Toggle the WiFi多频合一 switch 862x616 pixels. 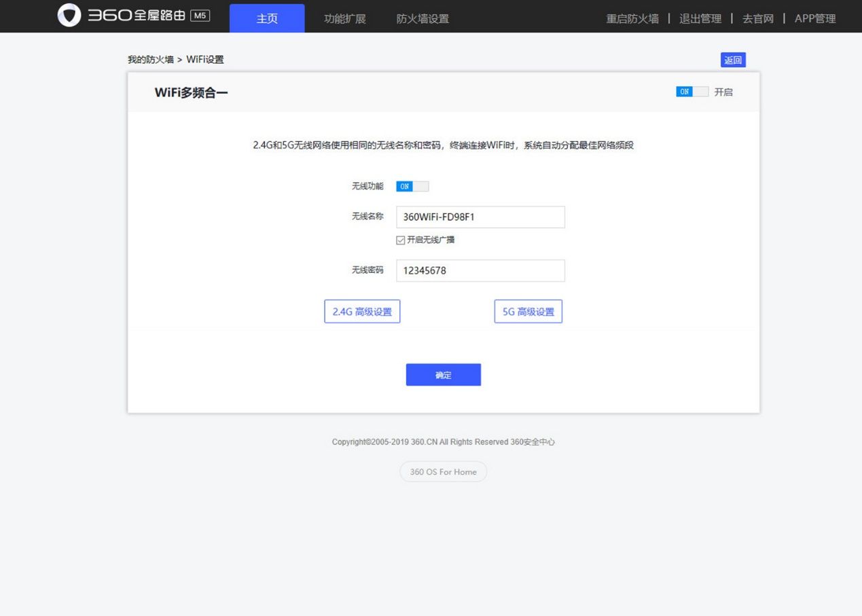tap(692, 92)
